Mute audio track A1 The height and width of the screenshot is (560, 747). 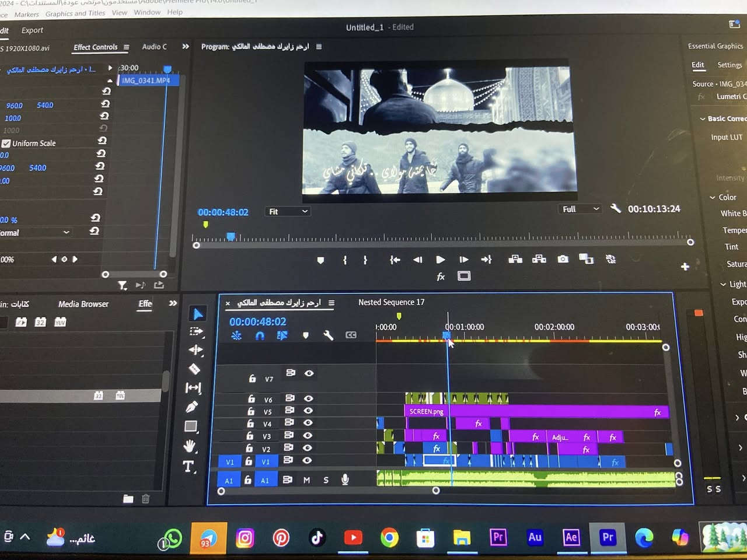pyautogui.click(x=307, y=480)
